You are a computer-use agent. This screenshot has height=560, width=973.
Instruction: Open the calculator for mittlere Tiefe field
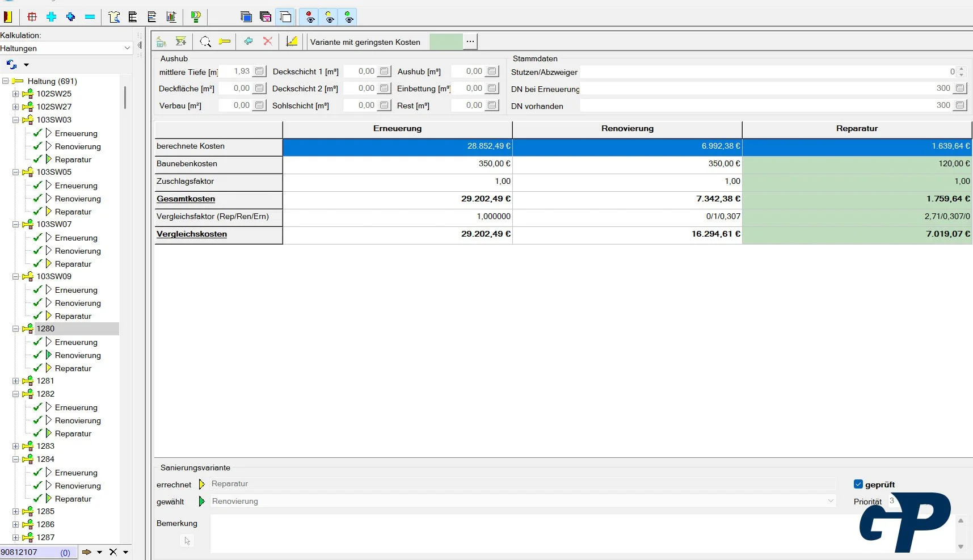(x=259, y=71)
